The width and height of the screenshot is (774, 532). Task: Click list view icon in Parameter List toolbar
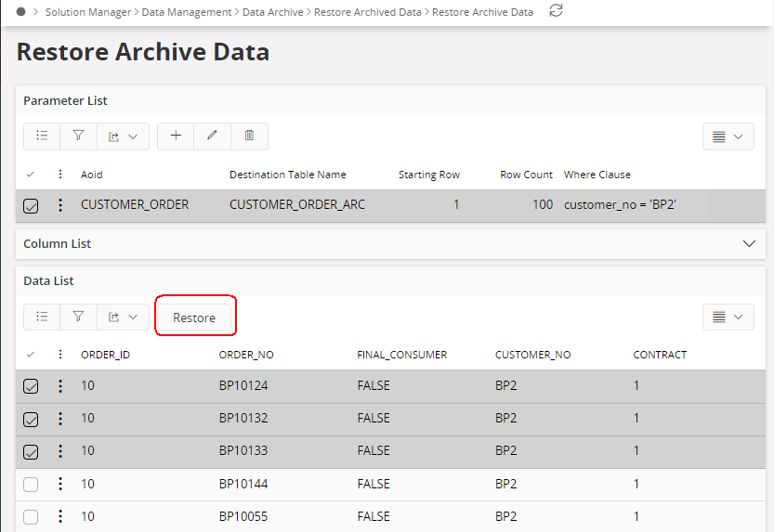click(x=42, y=136)
